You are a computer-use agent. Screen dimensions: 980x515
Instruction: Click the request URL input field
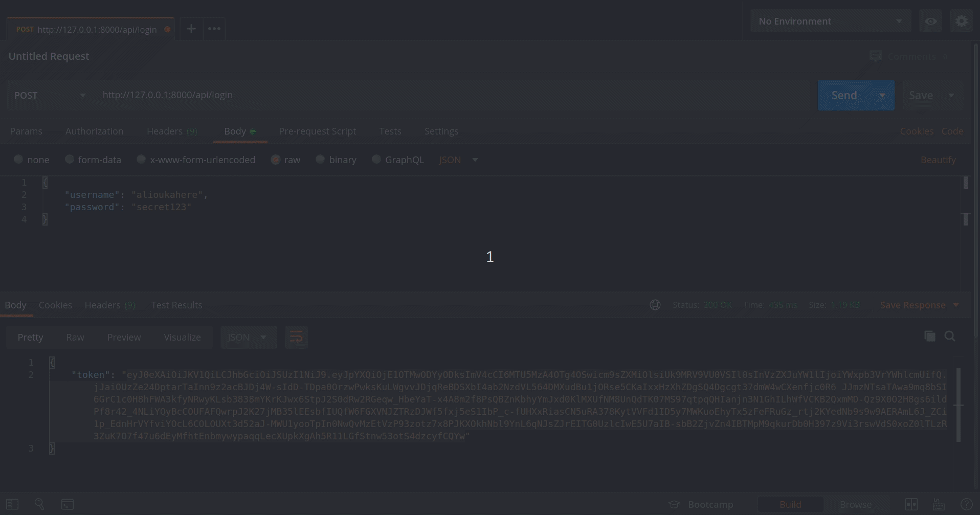pos(450,95)
